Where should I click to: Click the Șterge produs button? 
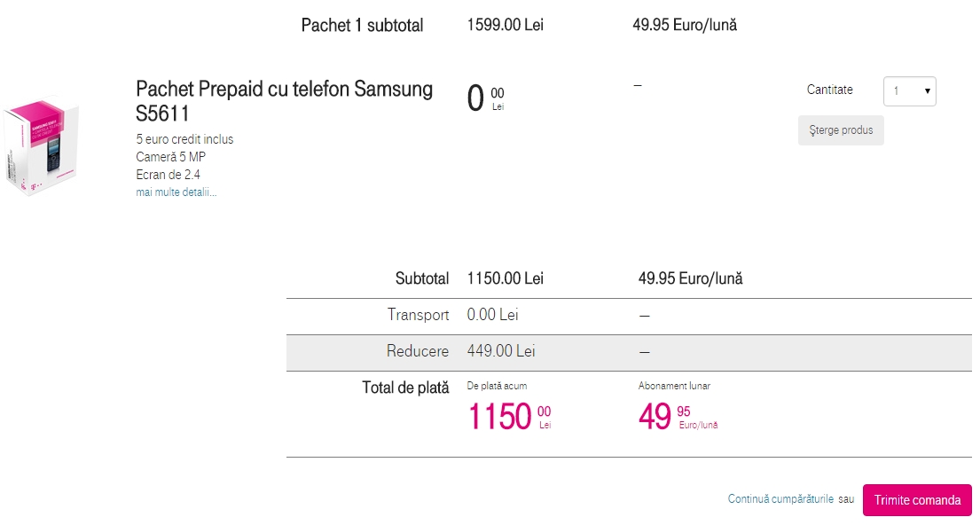(x=841, y=130)
